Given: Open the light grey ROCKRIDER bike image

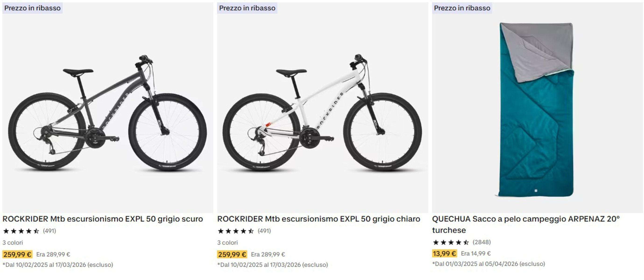Looking at the screenshot, I should (322, 112).
